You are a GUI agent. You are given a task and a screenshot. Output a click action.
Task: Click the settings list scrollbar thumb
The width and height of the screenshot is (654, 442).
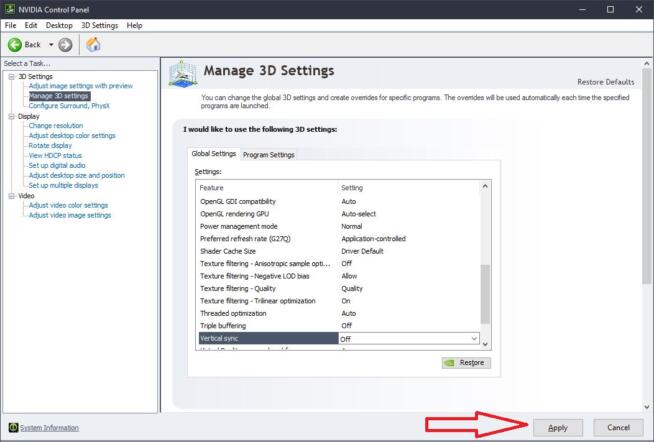[x=485, y=294]
